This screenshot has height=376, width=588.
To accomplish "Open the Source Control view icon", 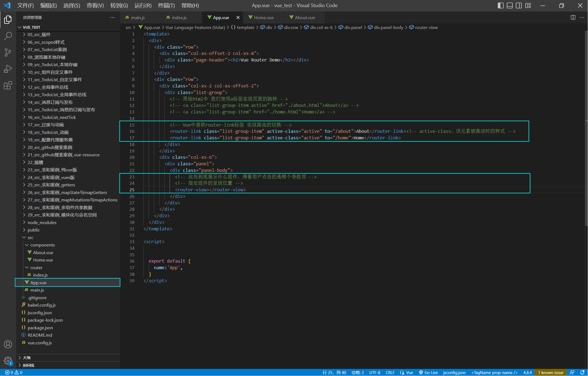I will [8, 52].
